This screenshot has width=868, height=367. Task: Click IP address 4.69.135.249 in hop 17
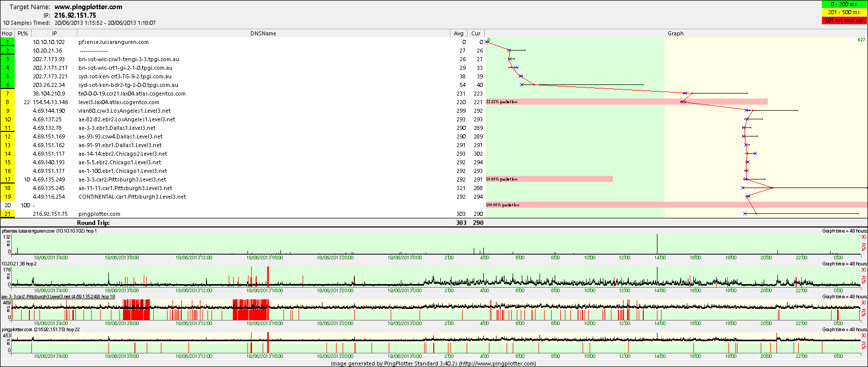tap(49, 179)
